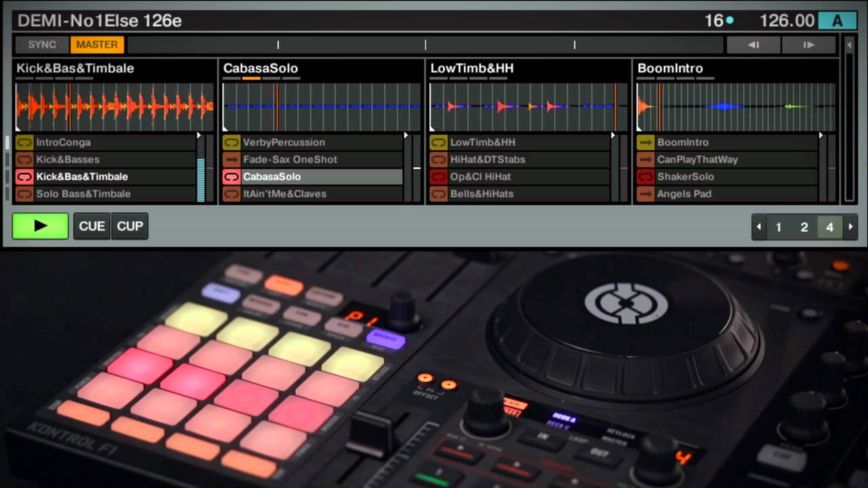The width and height of the screenshot is (868, 488).
Task: Click the red loop icon beside ShakerSolo
Action: pyautogui.click(x=646, y=176)
